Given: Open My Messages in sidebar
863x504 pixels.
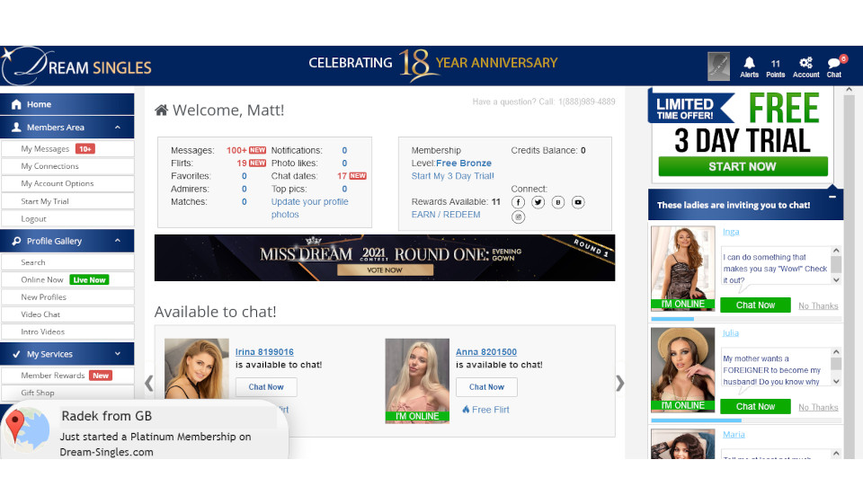Looking at the screenshot, I should [45, 149].
